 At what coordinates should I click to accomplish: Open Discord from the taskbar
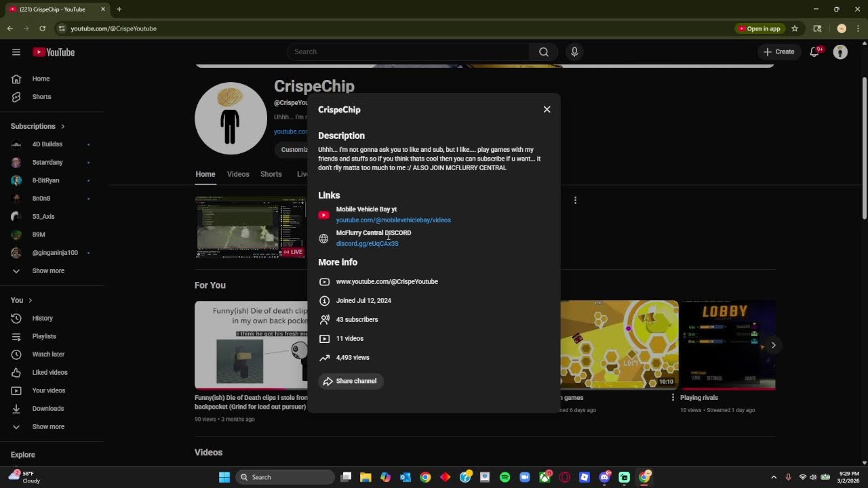click(x=604, y=477)
